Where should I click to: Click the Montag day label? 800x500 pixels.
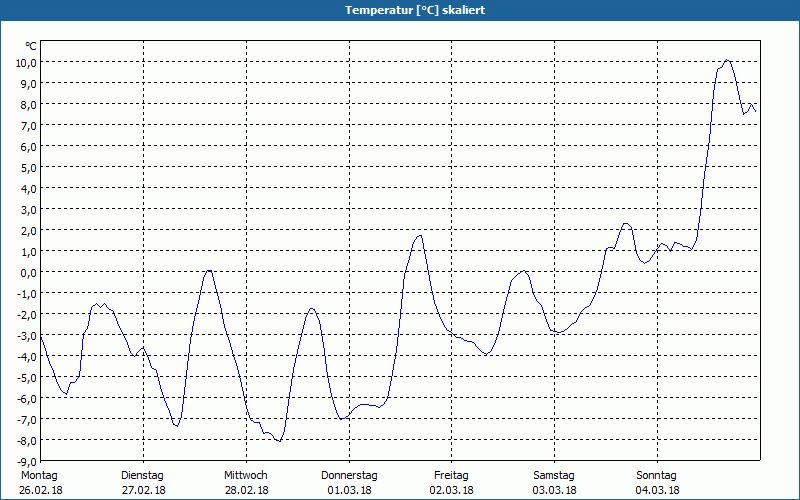(39, 476)
